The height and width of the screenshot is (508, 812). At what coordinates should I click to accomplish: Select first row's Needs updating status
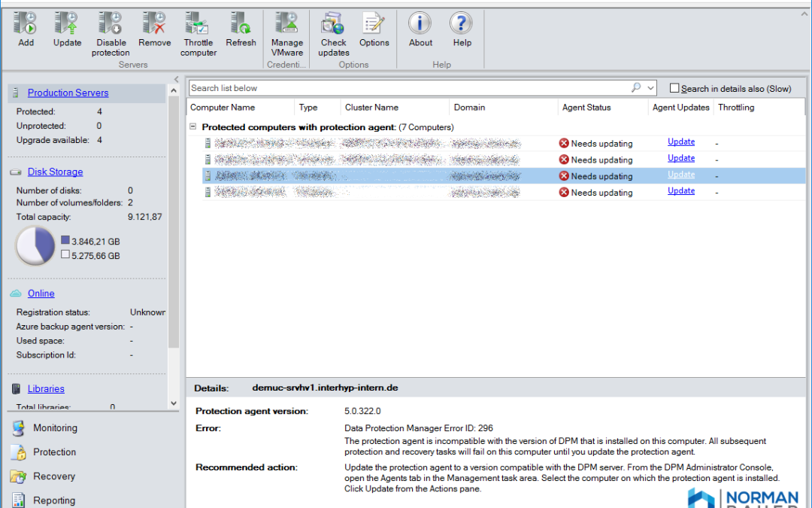pyautogui.click(x=601, y=144)
